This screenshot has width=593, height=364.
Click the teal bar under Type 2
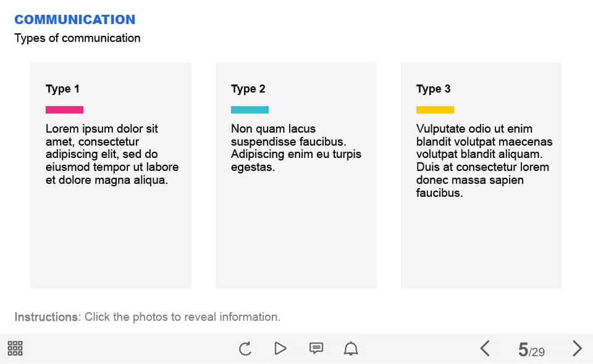point(250,110)
